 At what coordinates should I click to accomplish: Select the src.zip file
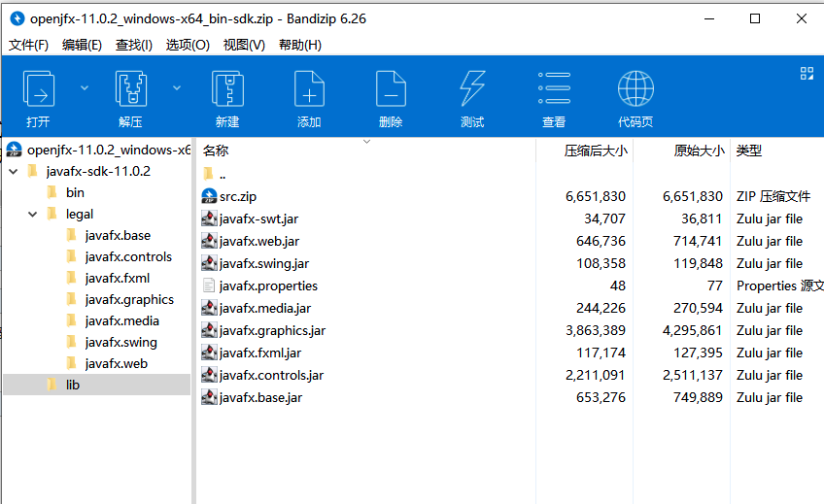[237, 197]
